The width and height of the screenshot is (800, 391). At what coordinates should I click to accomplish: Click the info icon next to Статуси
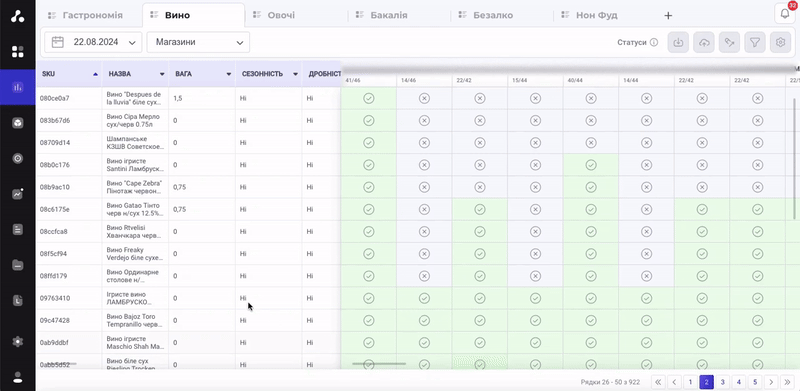coord(654,43)
